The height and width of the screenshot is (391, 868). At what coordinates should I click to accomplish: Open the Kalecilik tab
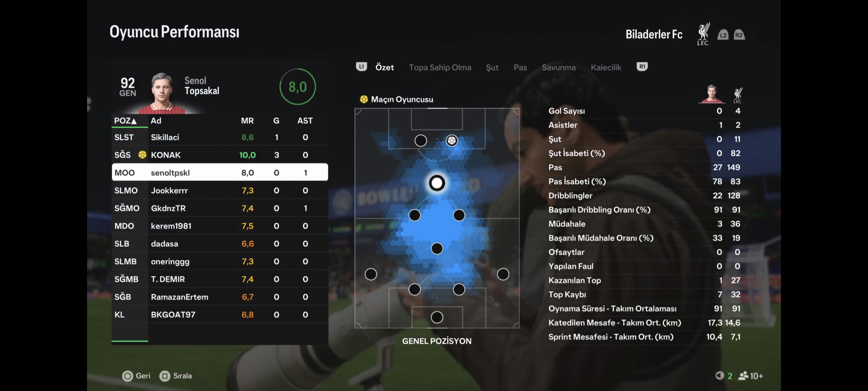pyautogui.click(x=606, y=68)
